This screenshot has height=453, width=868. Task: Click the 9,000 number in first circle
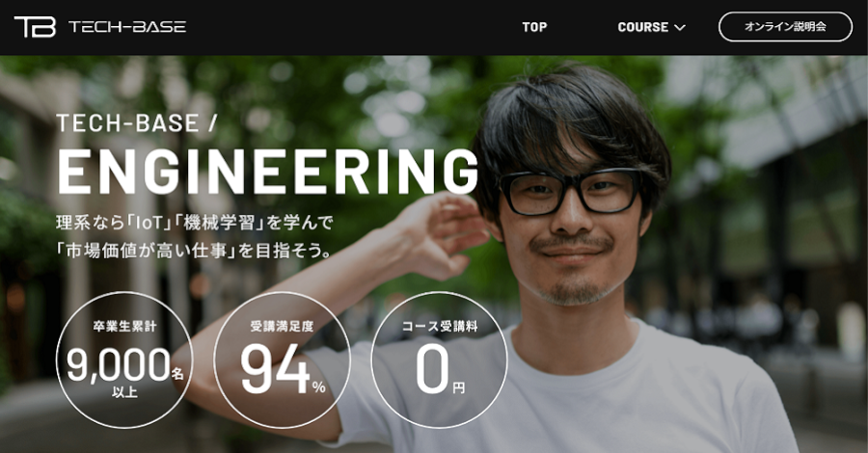[118, 364]
